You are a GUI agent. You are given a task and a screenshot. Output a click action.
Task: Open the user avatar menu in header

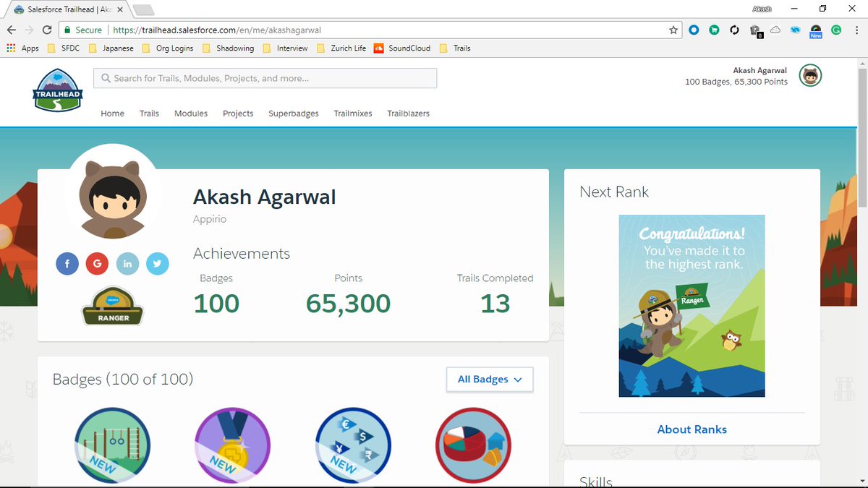[810, 75]
